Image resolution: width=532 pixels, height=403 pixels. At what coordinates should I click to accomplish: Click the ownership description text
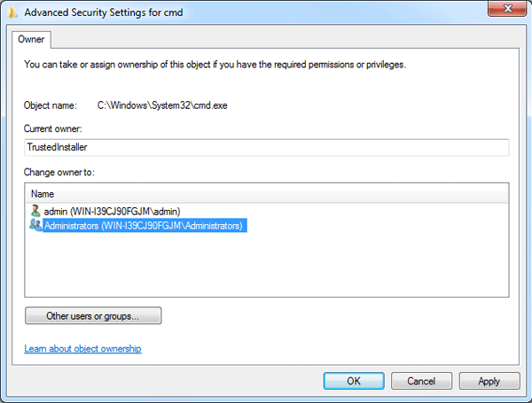(x=213, y=65)
